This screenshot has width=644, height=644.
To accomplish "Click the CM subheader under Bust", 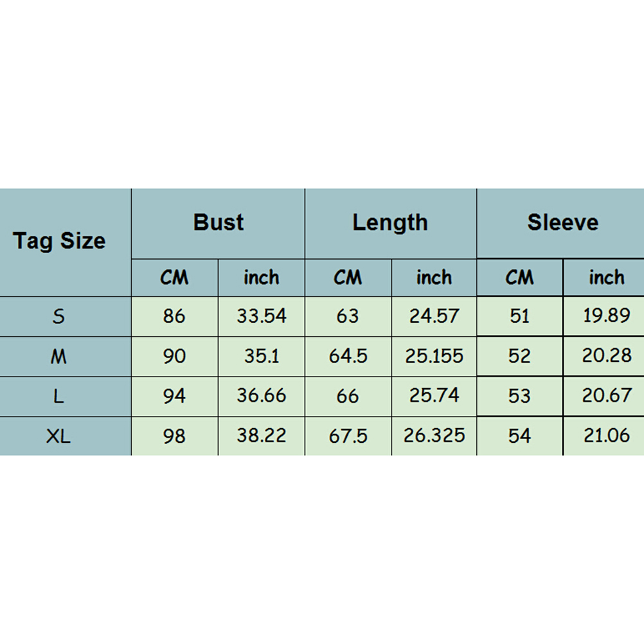I will (175, 278).
